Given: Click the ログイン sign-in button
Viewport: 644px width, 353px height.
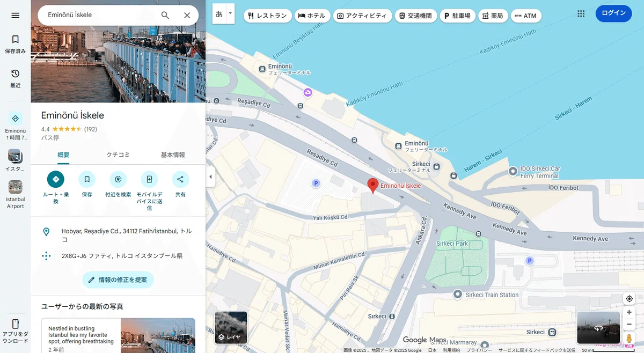Looking at the screenshot, I should pyautogui.click(x=614, y=13).
